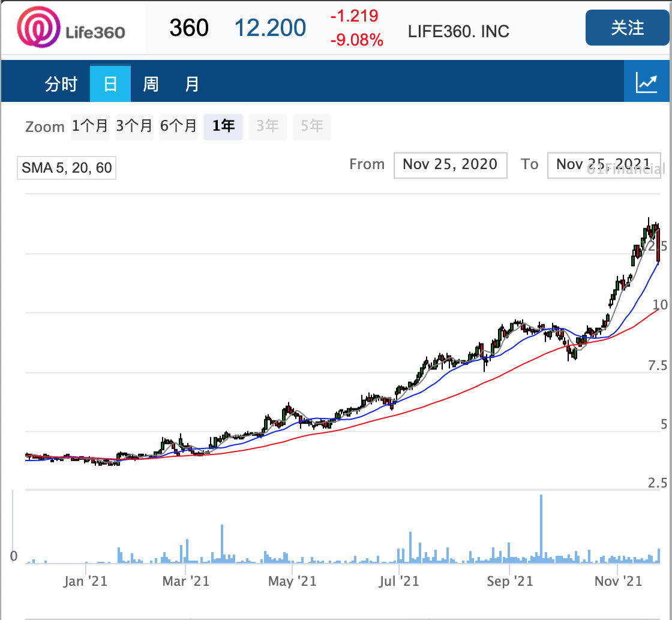Click the LIFE360. INC company name
Image resolution: width=672 pixels, height=620 pixels.
pyautogui.click(x=460, y=30)
